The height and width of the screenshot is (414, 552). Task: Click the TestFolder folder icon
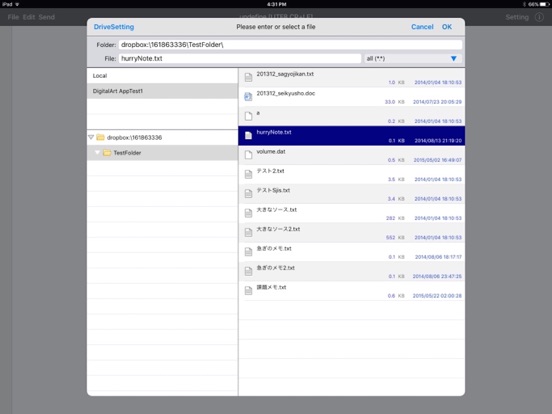107,153
